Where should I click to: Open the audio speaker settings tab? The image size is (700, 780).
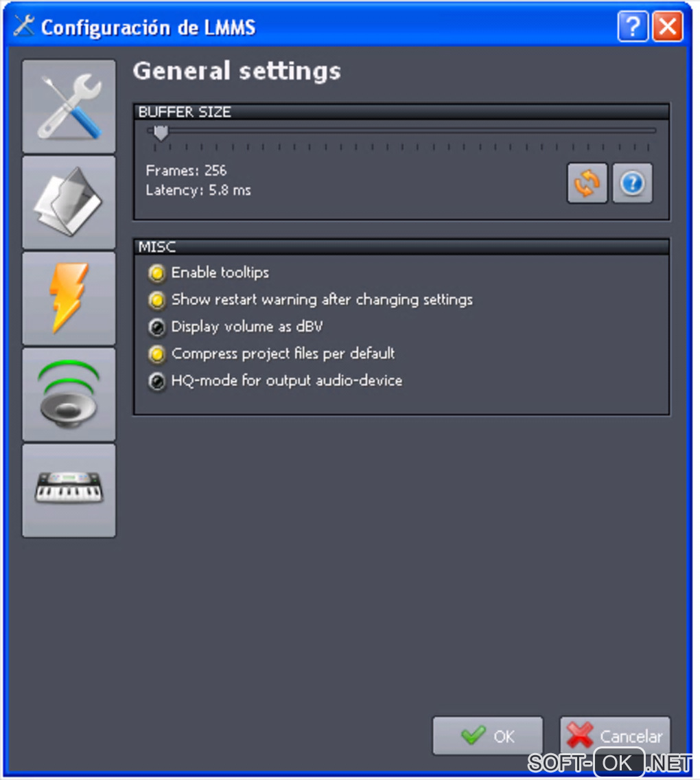(x=69, y=395)
